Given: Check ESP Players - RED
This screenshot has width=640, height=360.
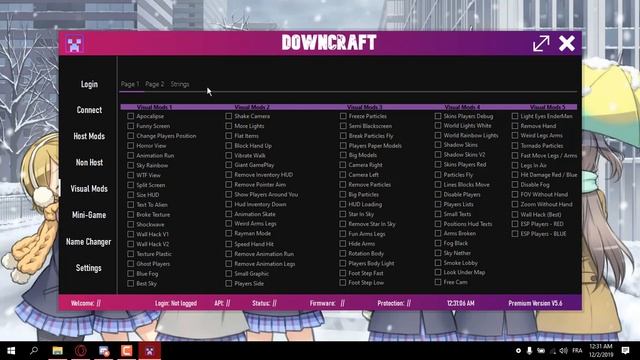Looking at the screenshot, I should tap(515, 224).
